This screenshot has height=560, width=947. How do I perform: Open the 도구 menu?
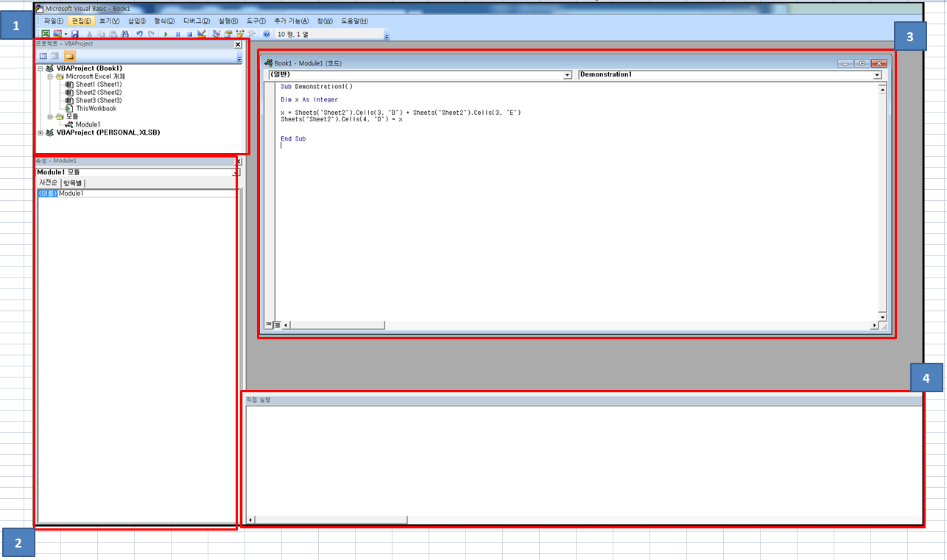[x=256, y=21]
